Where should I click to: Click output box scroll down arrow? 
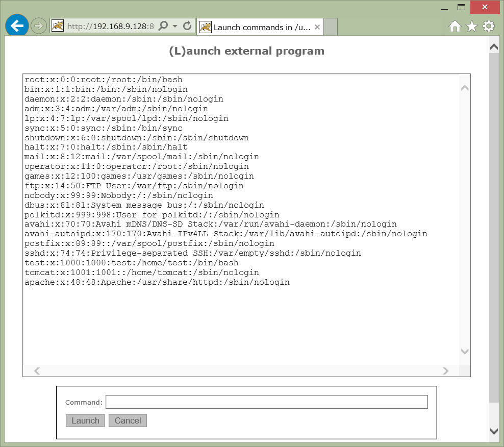[464, 352]
